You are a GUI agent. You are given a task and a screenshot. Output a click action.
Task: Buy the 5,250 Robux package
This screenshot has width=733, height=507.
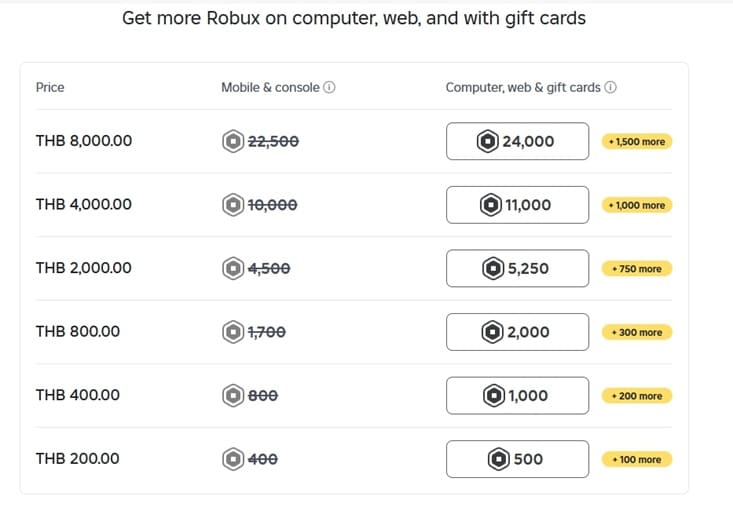click(517, 268)
